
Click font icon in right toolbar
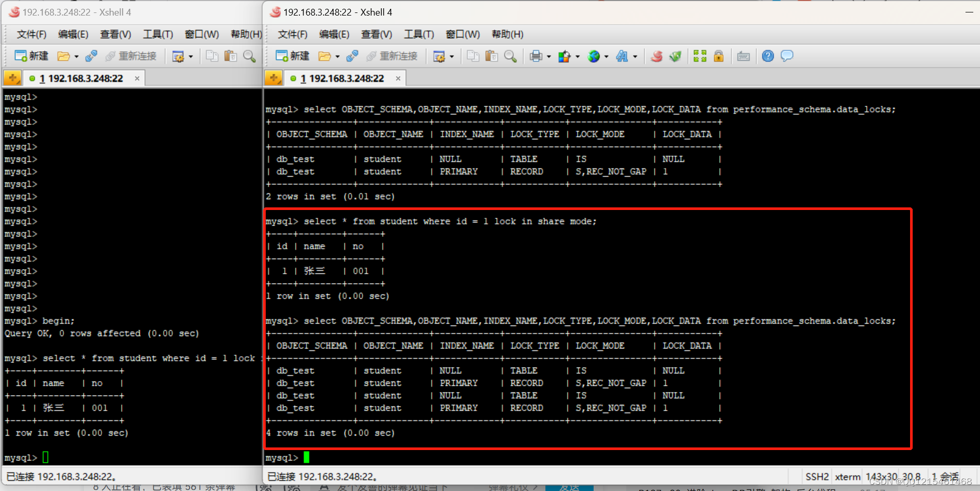click(x=622, y=56)
